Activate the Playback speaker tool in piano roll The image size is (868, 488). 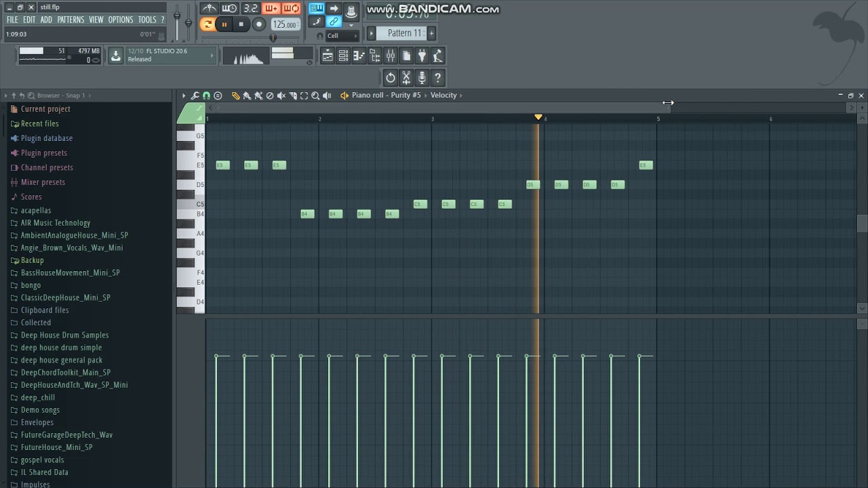point(327,96)
